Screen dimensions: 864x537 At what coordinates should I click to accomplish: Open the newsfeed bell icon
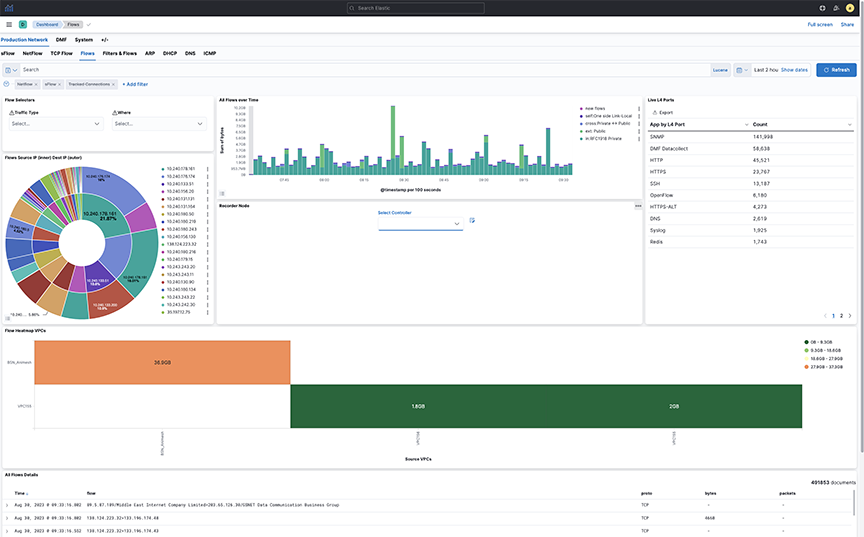[x=836, y=8]
